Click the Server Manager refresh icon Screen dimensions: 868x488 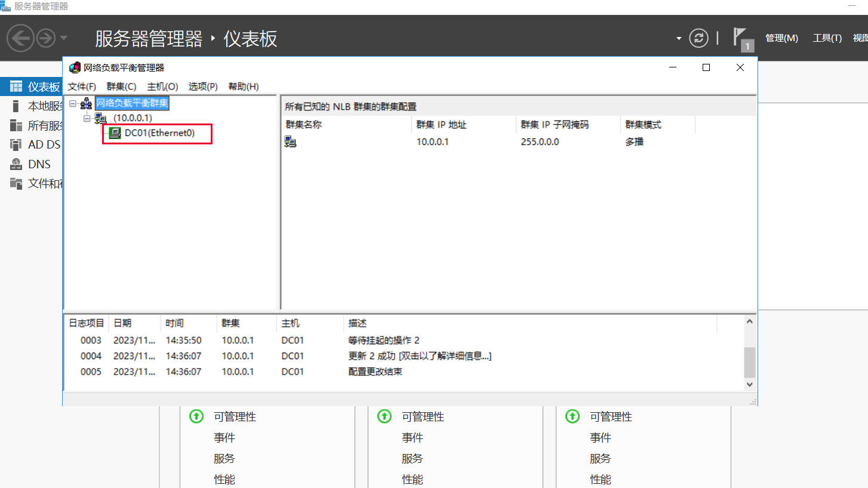[x=698, y=38]
